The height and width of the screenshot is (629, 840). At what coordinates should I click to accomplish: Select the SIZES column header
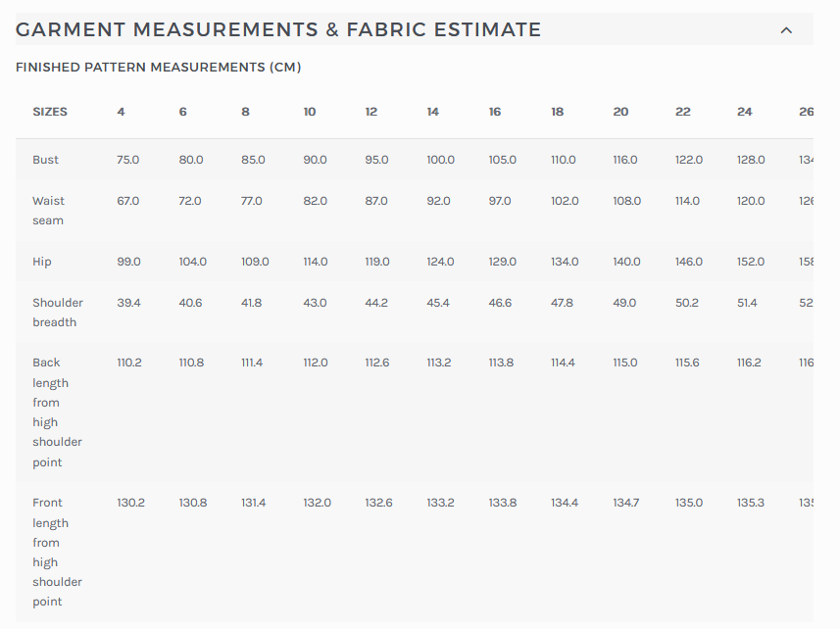pos(50,112)
